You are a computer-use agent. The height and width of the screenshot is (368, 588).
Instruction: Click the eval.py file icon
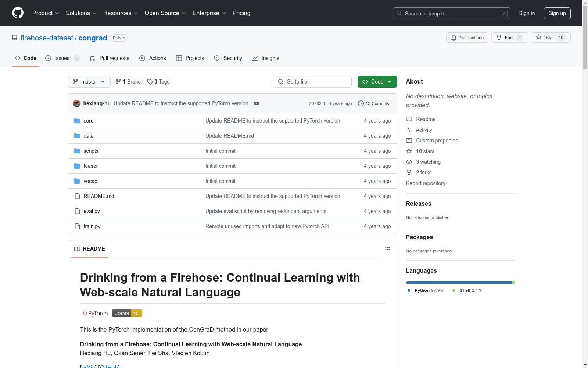(77, 211)
